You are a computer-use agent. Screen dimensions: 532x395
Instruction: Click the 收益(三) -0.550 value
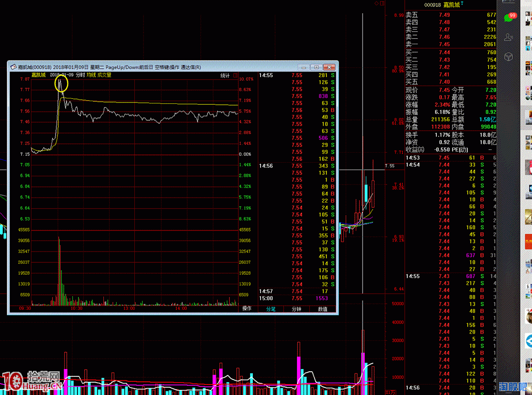click(x=442, y=149)
